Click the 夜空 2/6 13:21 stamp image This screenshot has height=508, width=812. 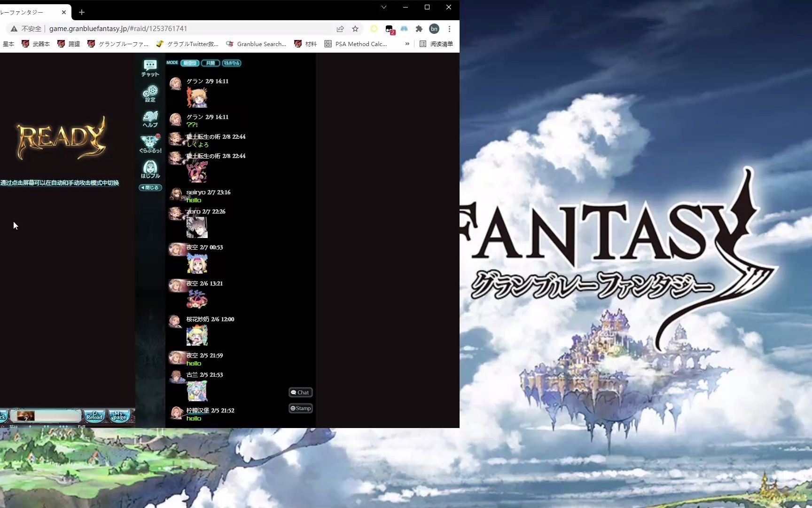[x=197, y=299]
